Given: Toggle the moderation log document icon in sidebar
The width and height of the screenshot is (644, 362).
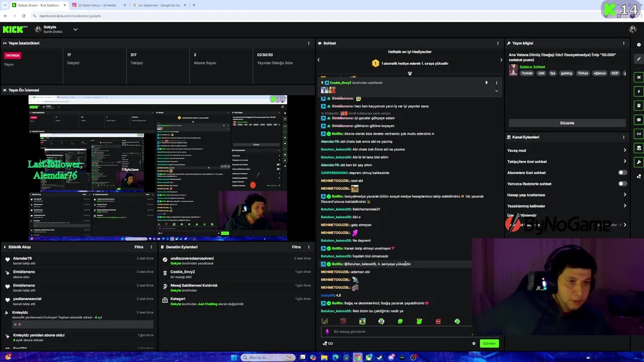Looking at the screenshot, I should point(638,106).
